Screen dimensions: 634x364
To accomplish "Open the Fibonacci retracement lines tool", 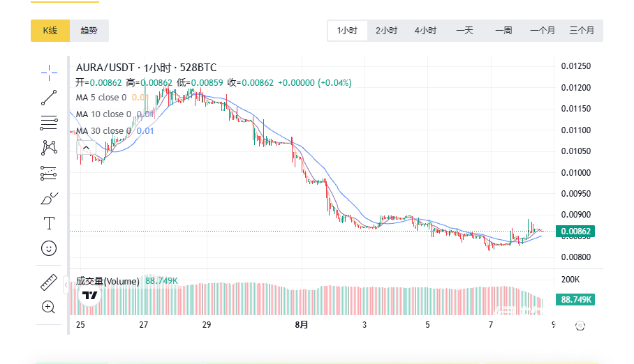I will 49,123.
